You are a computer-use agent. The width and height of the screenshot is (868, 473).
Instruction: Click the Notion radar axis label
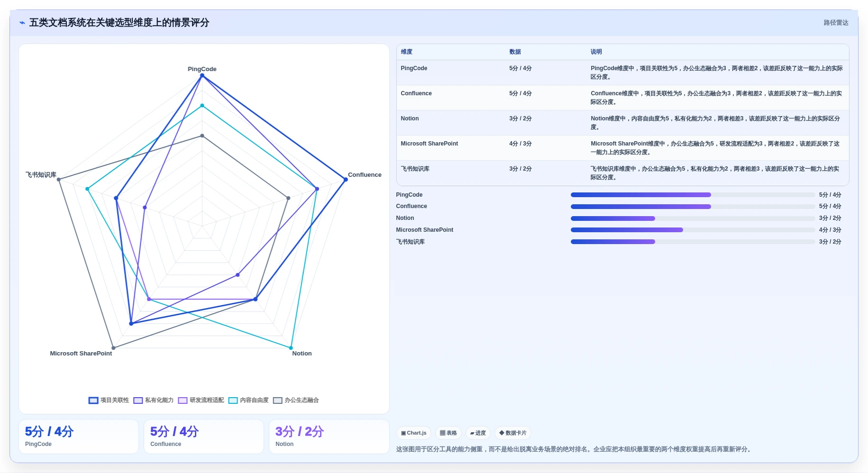point(302,354)
